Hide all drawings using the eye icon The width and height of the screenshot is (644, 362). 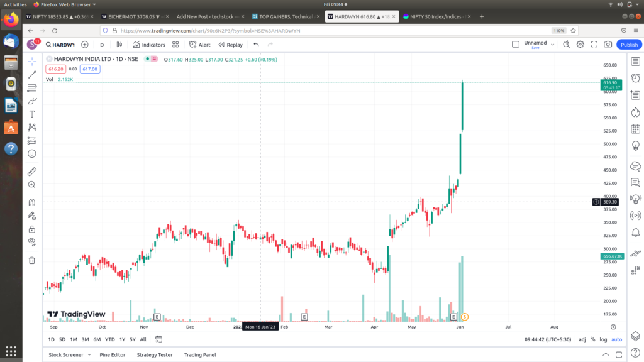[32, 241]
